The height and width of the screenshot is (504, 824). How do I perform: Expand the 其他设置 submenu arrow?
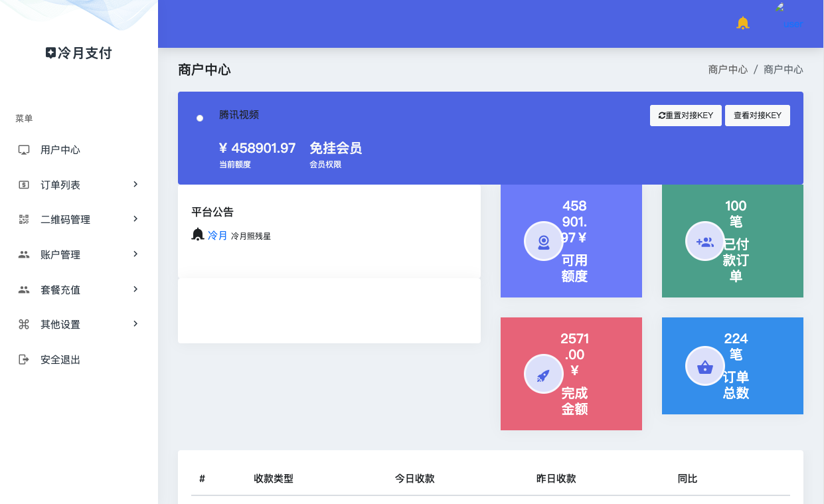point(135,324)
